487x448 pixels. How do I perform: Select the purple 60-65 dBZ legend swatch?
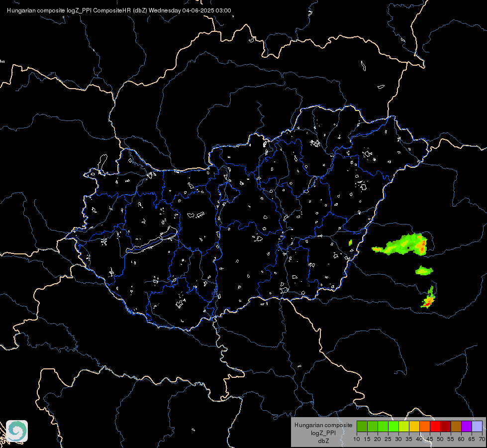tap(467, 426)
